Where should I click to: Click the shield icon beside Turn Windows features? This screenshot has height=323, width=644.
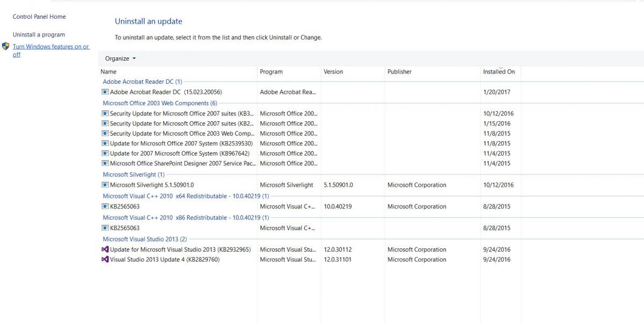(5, 47)
